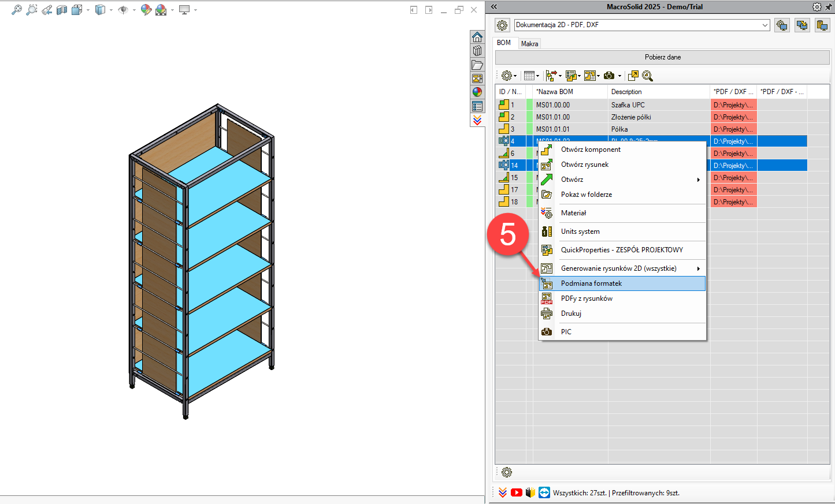Choose PDFy z rysunków menu item
835x504 pixels.
tap(622, 298)
